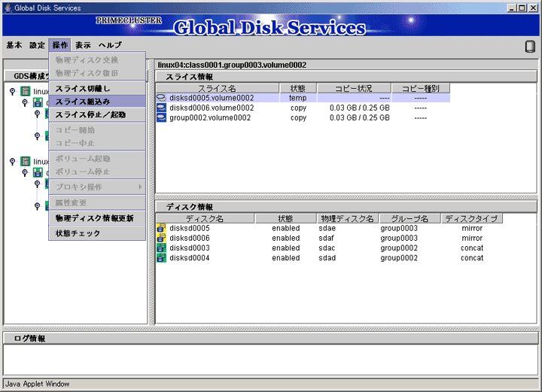Collapse the second linux node tree handle
Viewport: 542px width, 392px height.
13,162
